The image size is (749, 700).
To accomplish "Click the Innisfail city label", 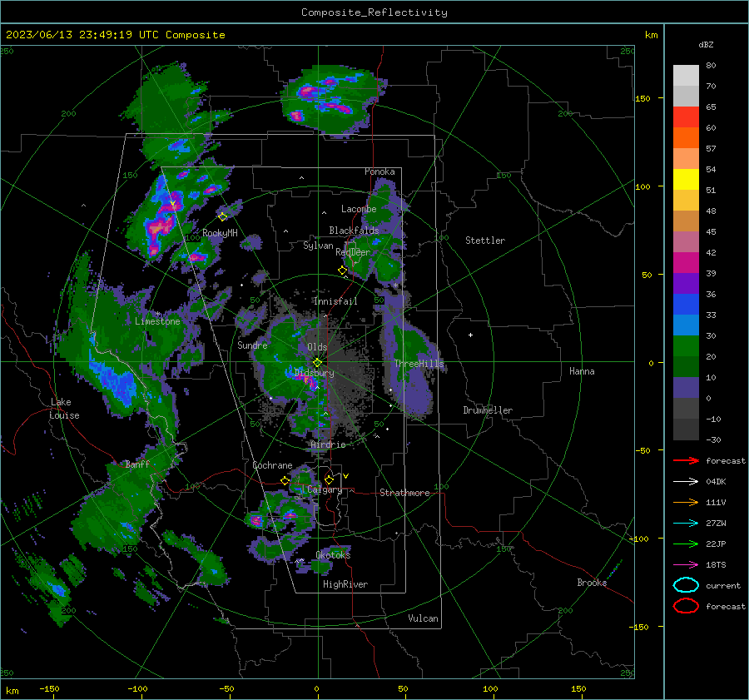I will pos(335,301).
